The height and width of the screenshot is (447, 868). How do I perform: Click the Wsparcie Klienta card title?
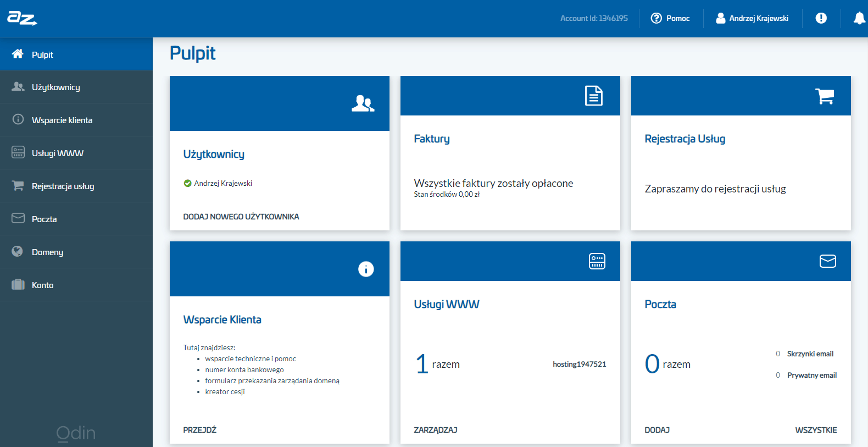222,319
